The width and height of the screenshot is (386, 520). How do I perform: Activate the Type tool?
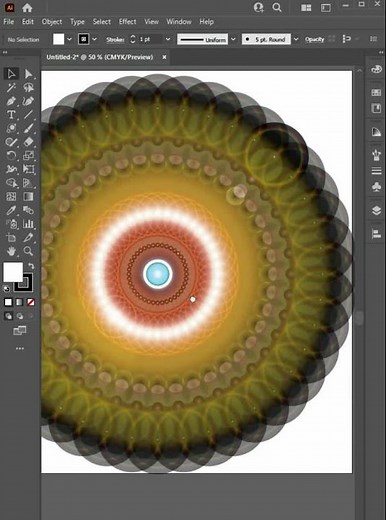[x=11, y=115]
